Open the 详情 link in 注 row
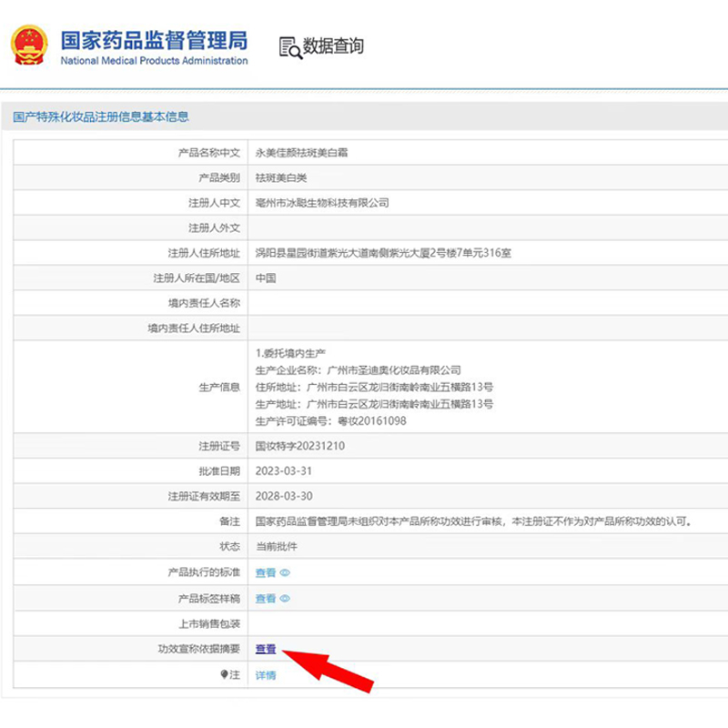 click(266, 675)
